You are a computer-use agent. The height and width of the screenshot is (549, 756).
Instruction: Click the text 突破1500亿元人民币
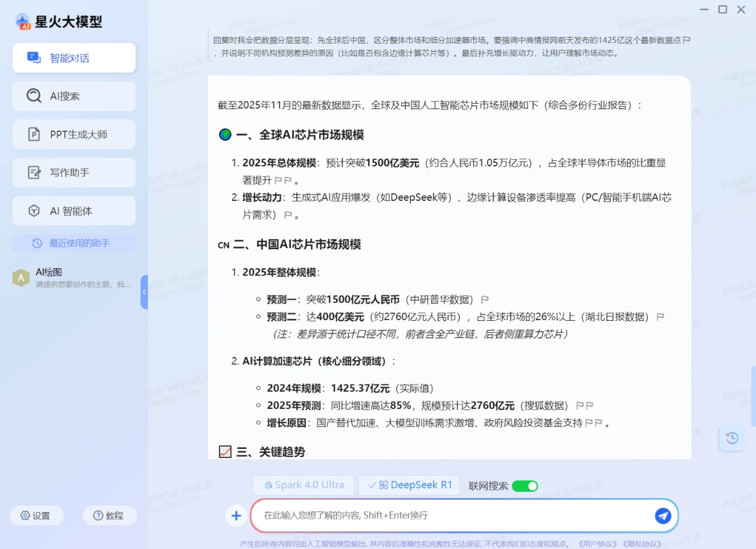click(353, 300)
